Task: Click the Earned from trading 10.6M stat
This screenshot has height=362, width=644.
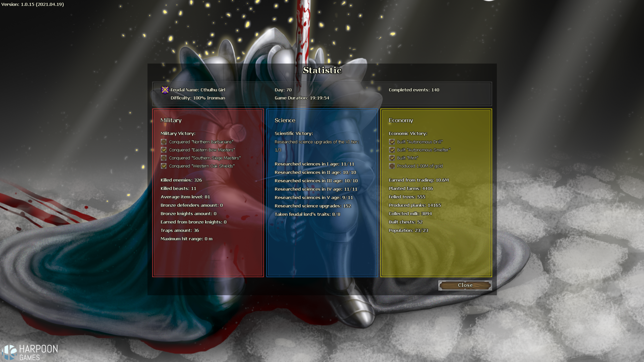Action: 418,180
